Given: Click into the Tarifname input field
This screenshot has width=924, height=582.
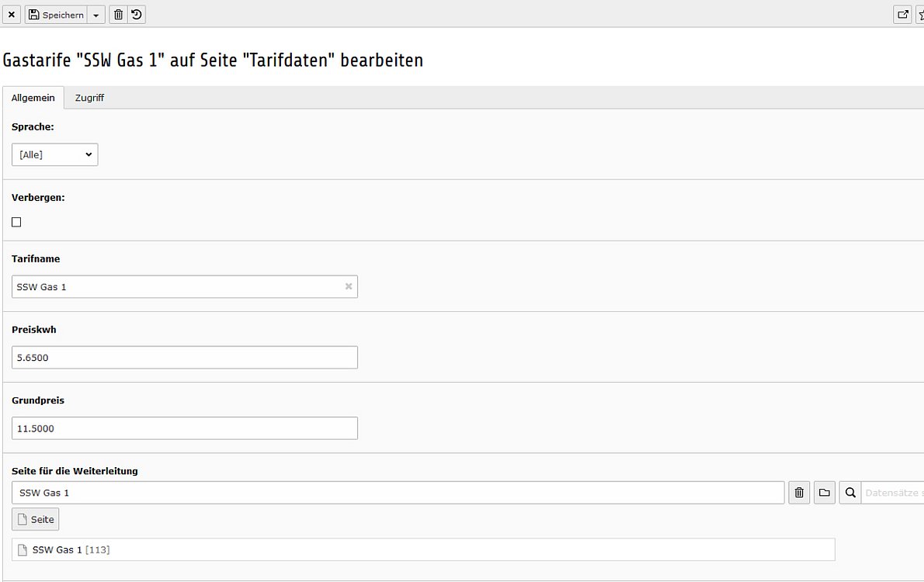Looking at the screenshot, I should click(x=185, y=287).
